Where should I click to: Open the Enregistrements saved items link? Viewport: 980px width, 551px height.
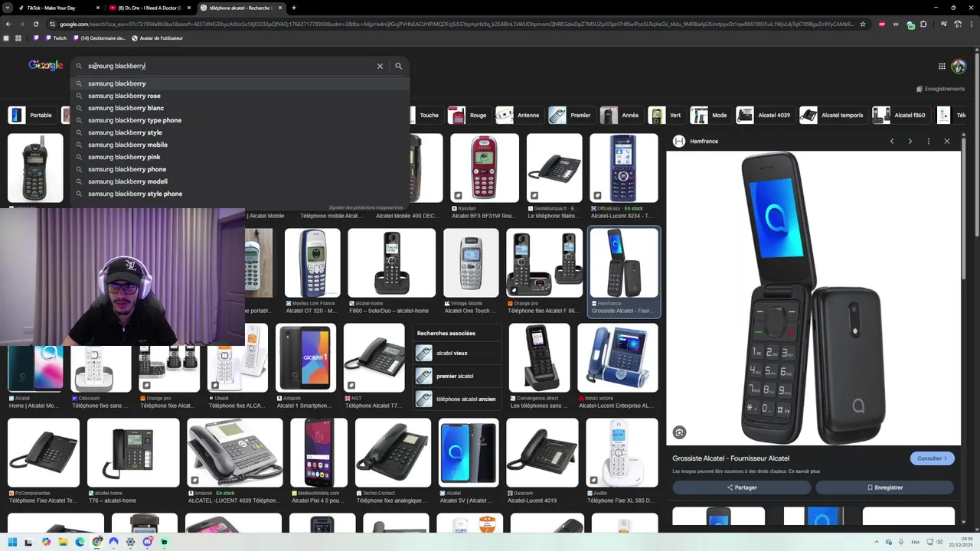[x=940, y=89]
